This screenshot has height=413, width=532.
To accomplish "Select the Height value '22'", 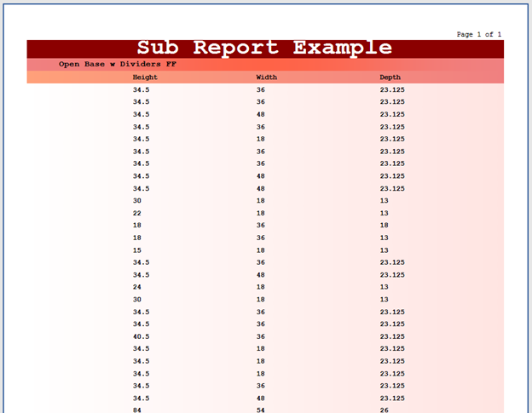I will tap(136, 213).
